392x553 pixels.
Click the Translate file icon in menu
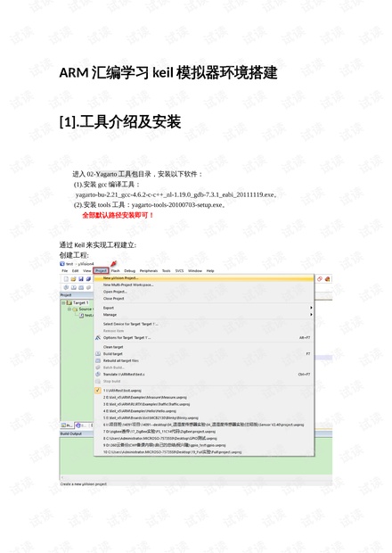click(98, 375)
